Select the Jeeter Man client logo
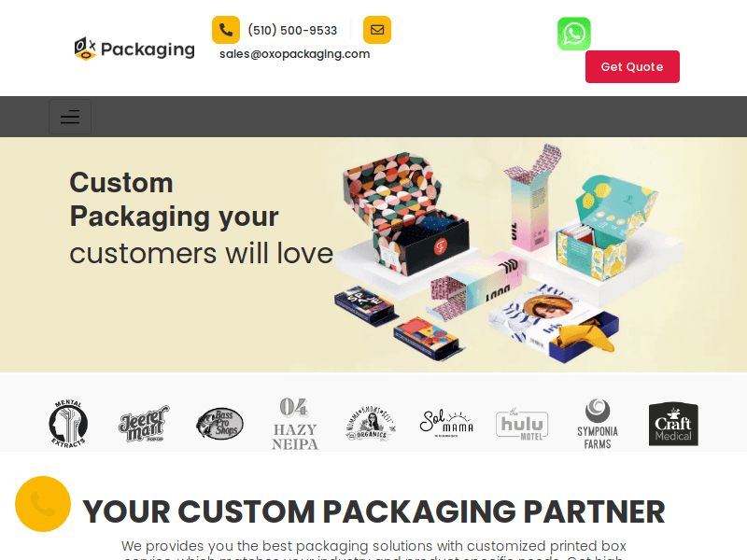Screen dimensions: 747x560 pos(144,424)
